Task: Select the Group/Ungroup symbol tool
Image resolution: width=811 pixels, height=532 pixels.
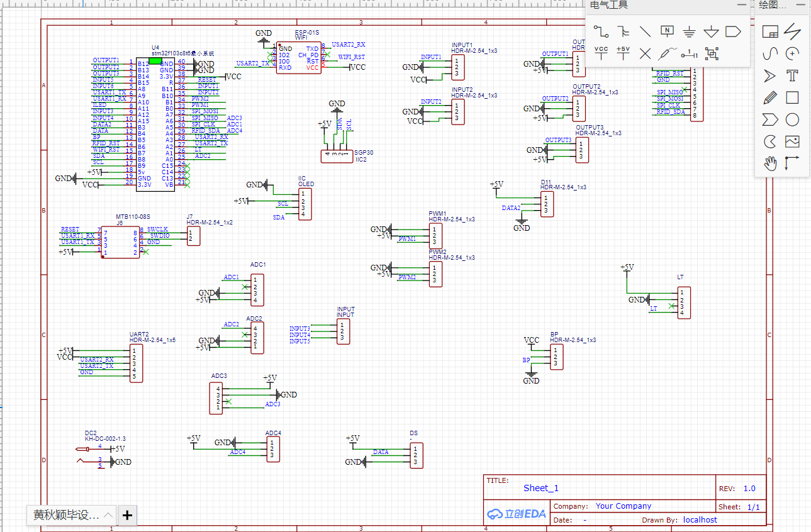Action: 712,53
